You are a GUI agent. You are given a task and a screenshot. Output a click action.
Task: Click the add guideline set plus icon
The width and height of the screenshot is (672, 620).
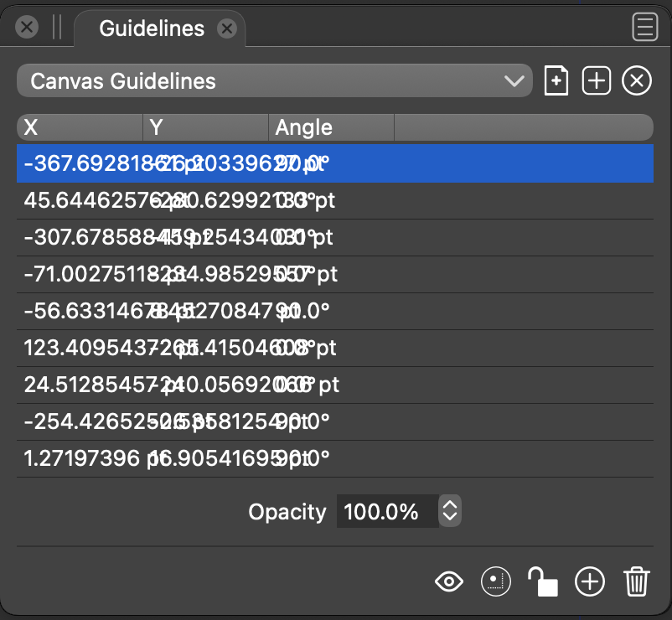[x=596, y=81]
